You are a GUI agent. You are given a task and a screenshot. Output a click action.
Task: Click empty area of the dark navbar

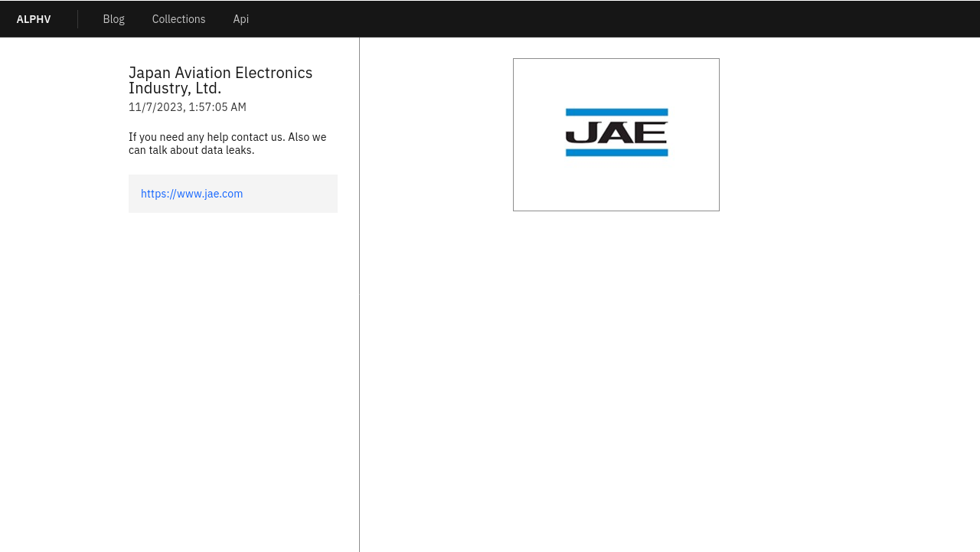[612, 19]
